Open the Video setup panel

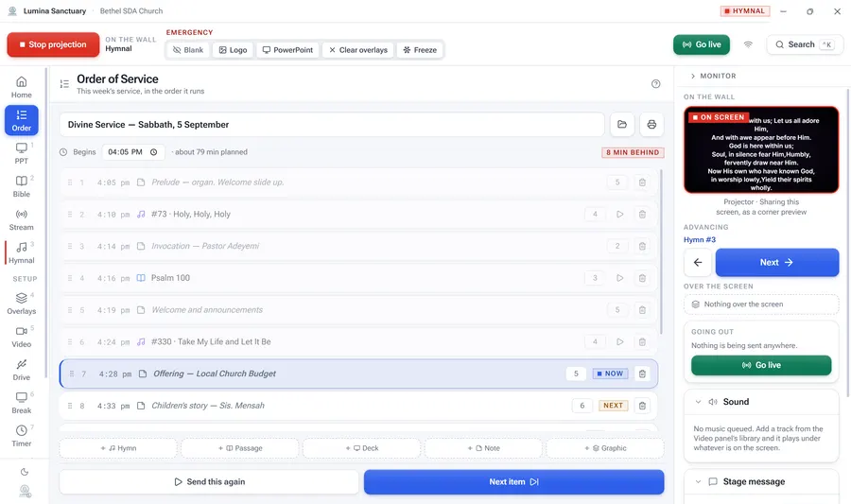(21, 337)
